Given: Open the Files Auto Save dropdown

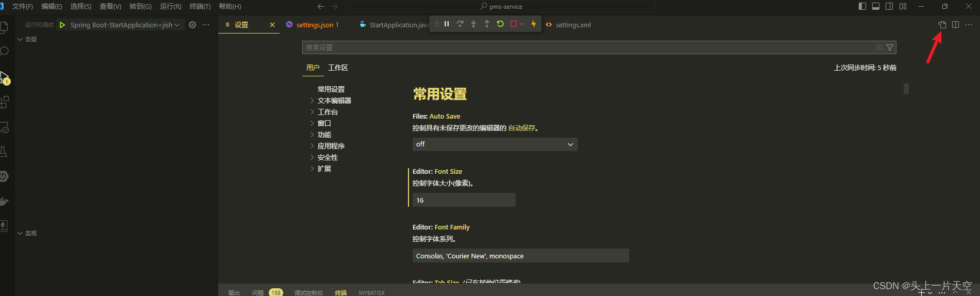Looking at the screenshot, I should click(x=495, y=144).
